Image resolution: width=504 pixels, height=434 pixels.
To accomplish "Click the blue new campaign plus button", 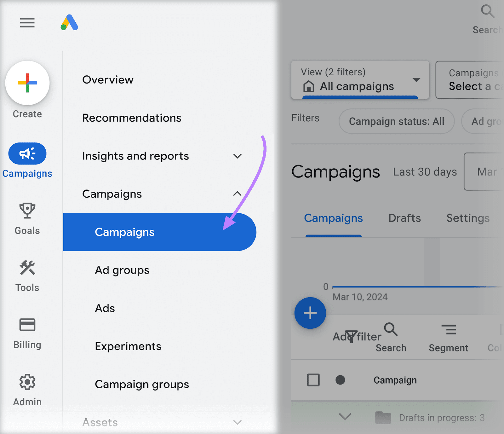I will click(x=310, y=313).
